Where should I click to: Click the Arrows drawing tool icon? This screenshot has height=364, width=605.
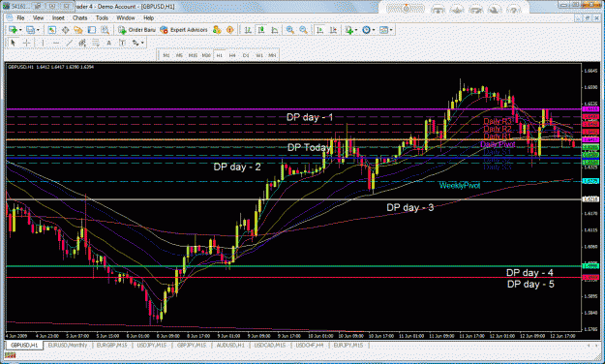tap(136, 43)
